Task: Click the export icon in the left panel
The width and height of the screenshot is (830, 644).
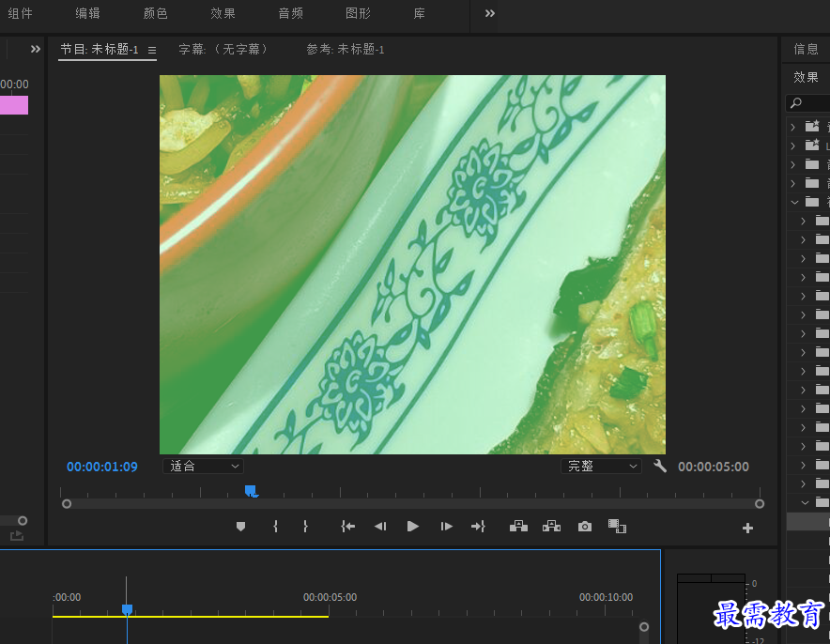Action: [x=17, y=536]
